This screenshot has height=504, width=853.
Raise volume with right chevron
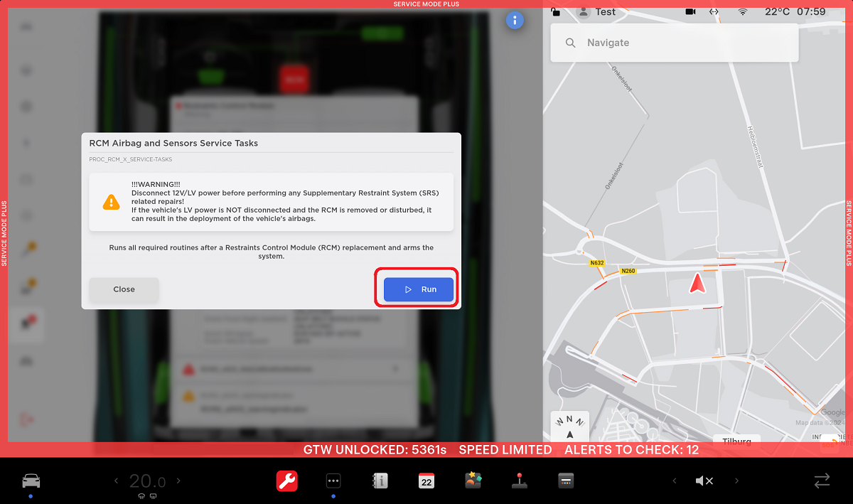[736, 481]
